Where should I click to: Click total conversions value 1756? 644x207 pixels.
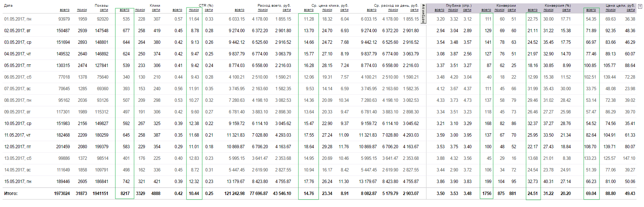tap(487, 194)
